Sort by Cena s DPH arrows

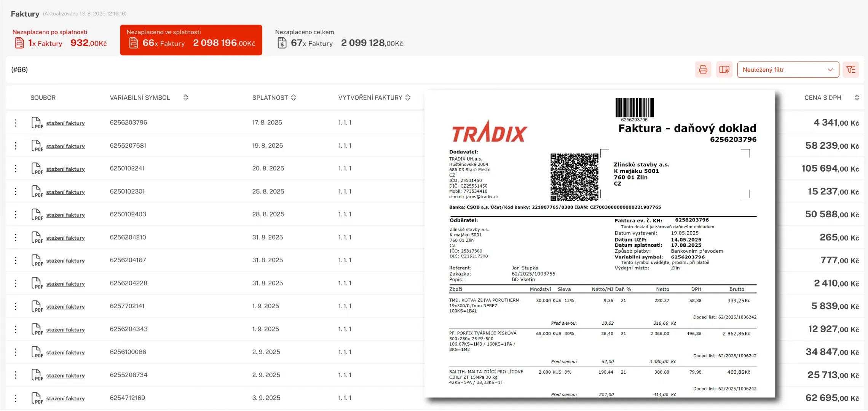click(x=857, y=98)
